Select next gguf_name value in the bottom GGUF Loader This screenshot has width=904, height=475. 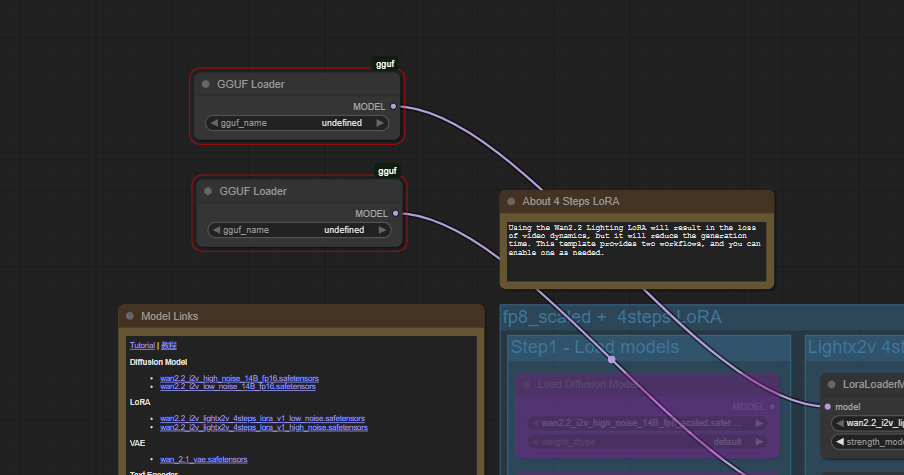(381, 230)
